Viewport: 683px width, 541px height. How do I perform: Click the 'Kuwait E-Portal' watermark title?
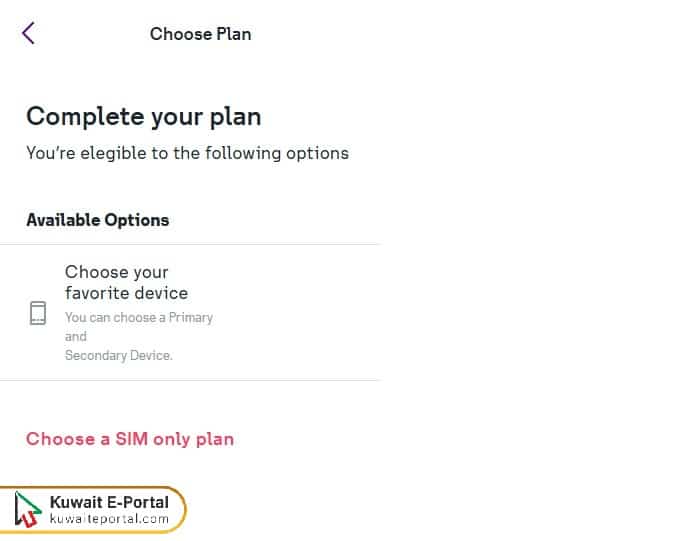109,502
